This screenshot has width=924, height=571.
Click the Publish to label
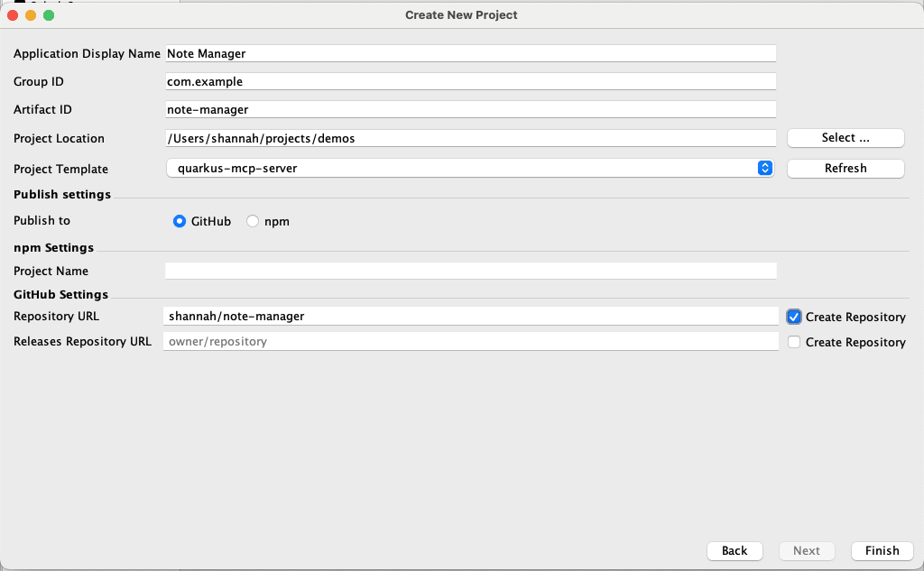[x=42, y=220]
